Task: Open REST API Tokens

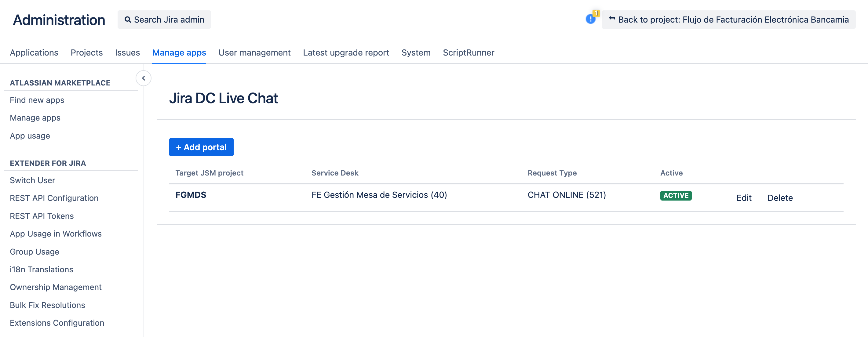Action: point(42,216)
